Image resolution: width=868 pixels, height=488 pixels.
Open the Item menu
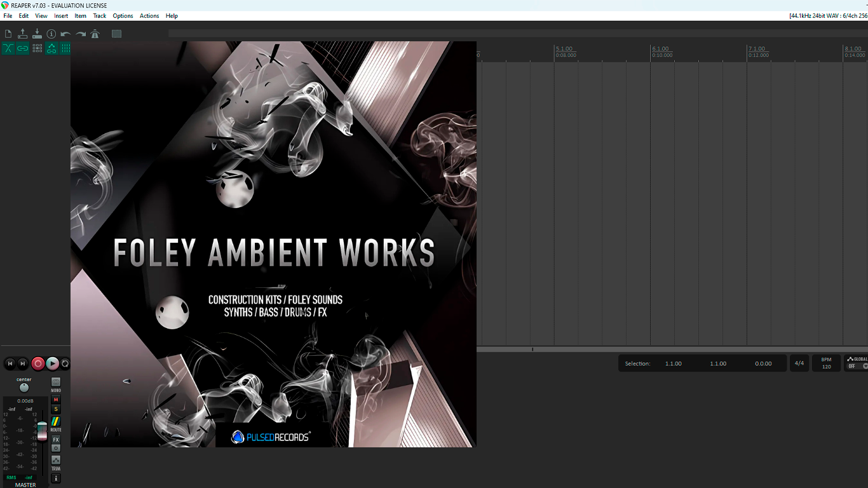coord(81,16)
